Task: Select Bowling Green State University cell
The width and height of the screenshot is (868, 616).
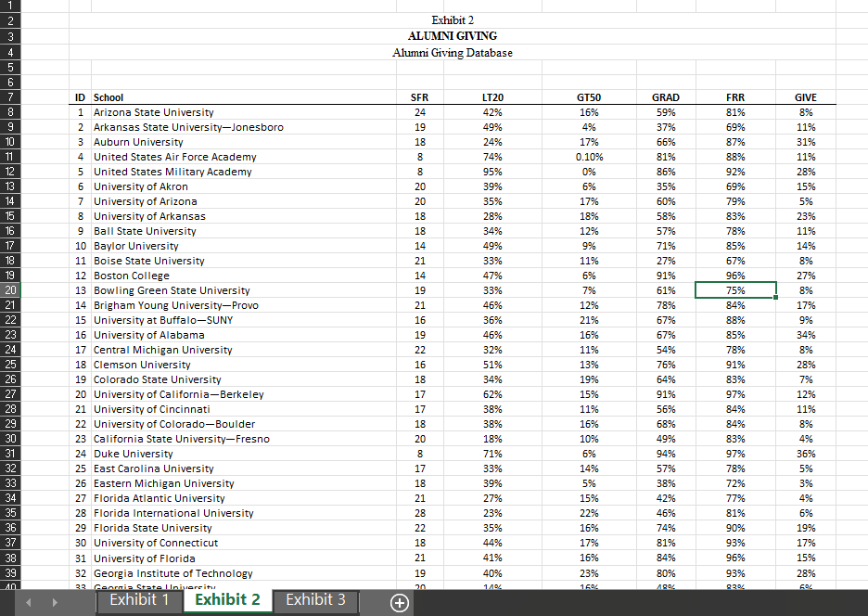Action: click(x=244, y=290)
